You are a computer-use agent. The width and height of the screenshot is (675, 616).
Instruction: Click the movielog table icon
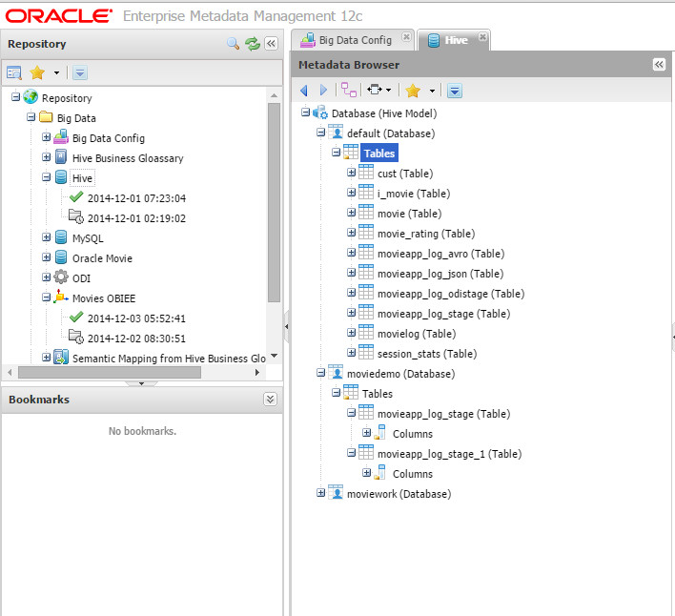(366, 333)
